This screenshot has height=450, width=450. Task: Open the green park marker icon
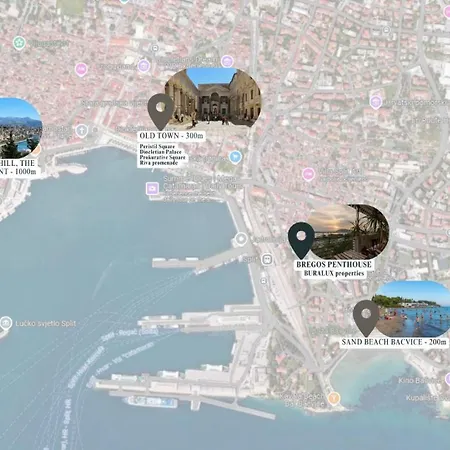pyautogui.click(x=19, y=43)
